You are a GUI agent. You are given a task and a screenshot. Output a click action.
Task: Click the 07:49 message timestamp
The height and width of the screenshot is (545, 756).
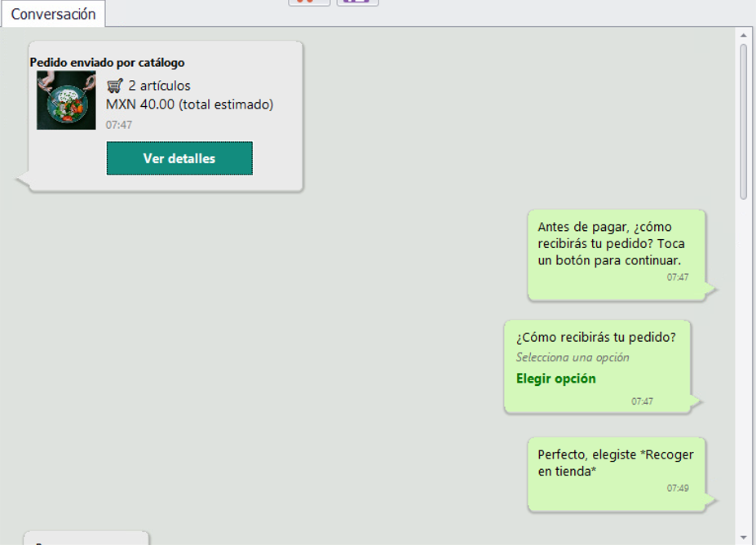click(x=677, y=488)
